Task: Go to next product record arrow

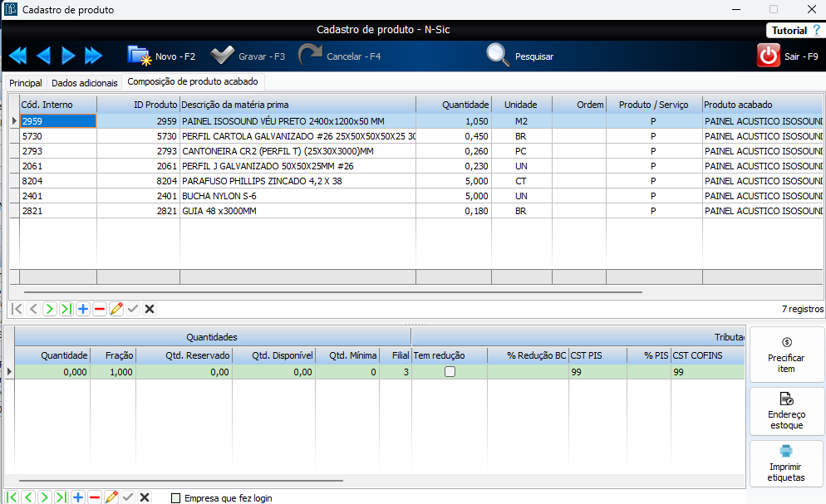Action: click(68, 56)
